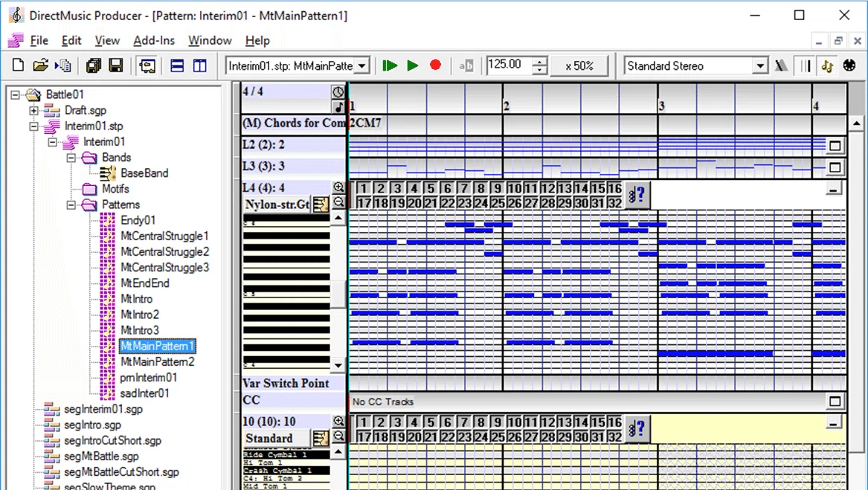The image size is (868, 490).
Task: Toggle variation 1 on track 10
Action: pos(364,422)
